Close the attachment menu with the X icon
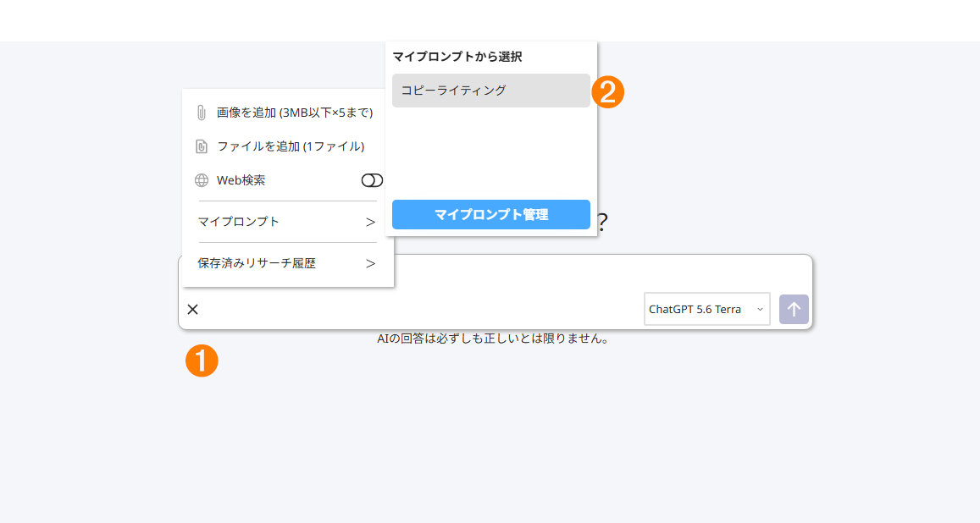Image resolution: width=980 pixels, height=523 pixels. 192,310
